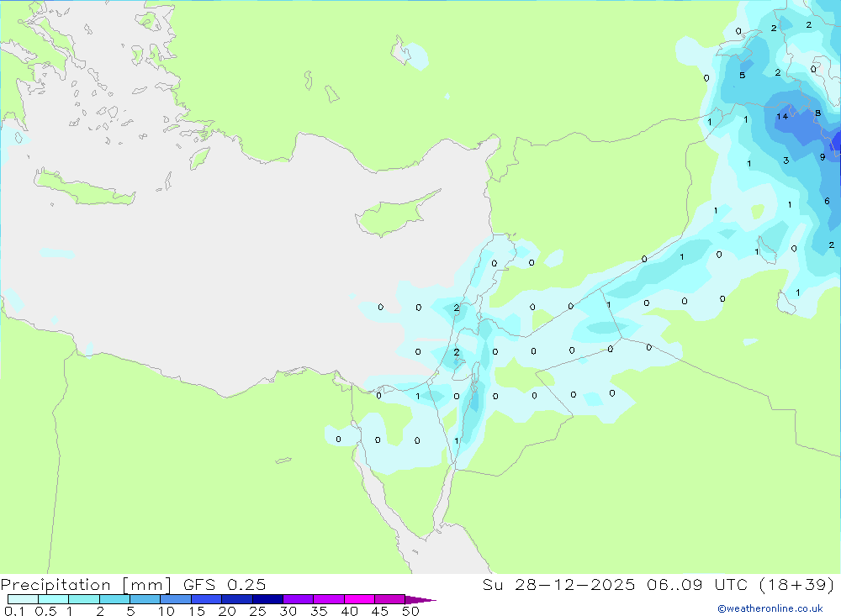This screenshot has height=616, width=841.
Task: Click the legend label 15
Action: tap(197, 611)
